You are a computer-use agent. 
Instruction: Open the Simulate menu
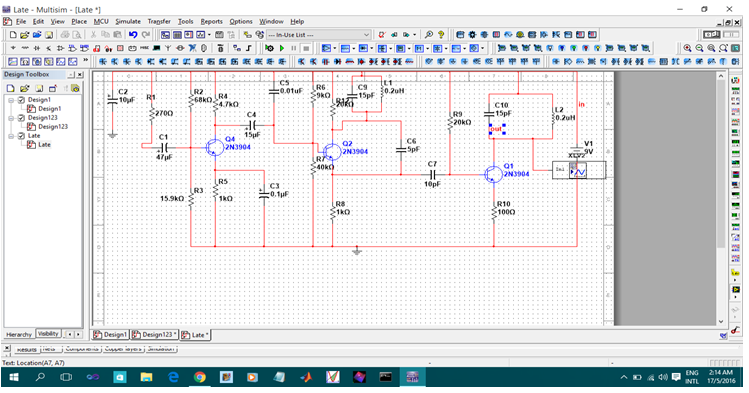(128, 21)
